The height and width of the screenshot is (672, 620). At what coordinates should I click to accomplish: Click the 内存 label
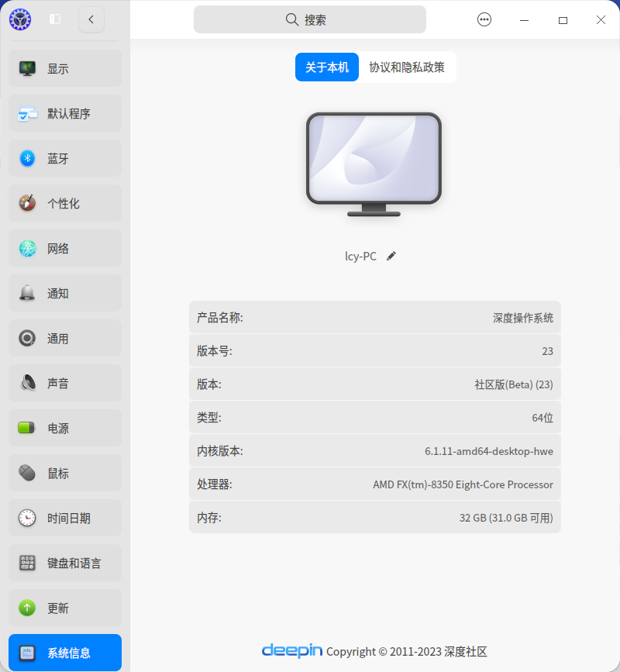(209, 518)
